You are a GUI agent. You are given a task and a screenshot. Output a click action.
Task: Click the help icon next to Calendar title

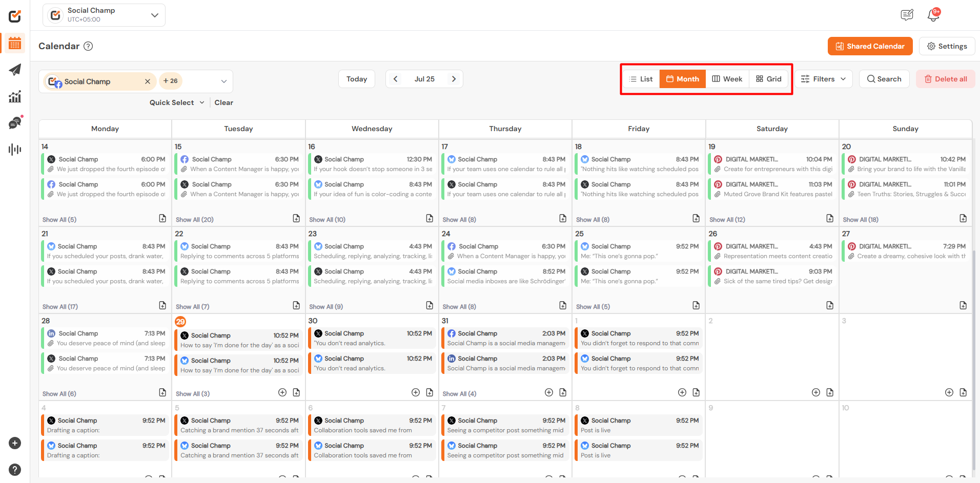(x=88, y=46)
